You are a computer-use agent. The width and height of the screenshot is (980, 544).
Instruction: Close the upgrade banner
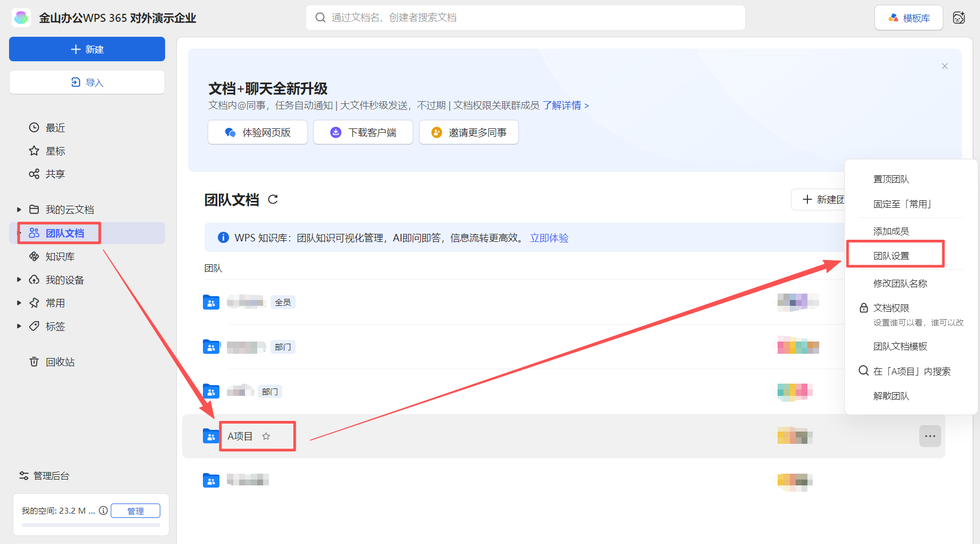[x=945, y=66]
